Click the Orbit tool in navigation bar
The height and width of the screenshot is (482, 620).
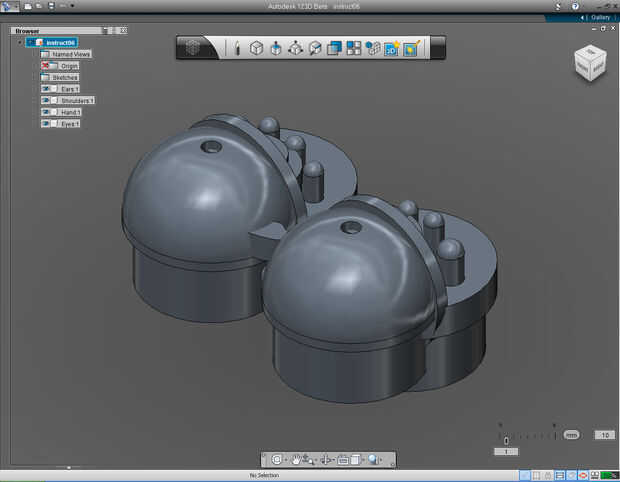[277, 460]
